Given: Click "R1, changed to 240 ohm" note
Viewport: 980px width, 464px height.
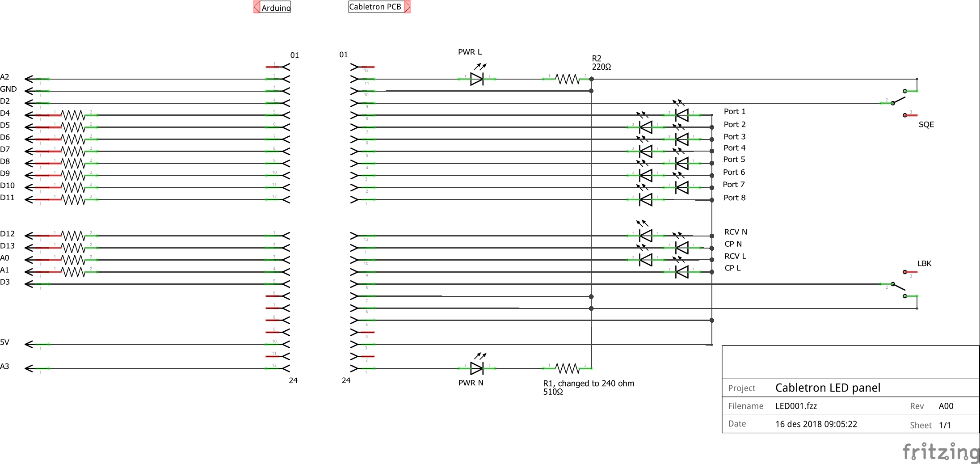Looking at the screenshot, I should pos(589,384).
